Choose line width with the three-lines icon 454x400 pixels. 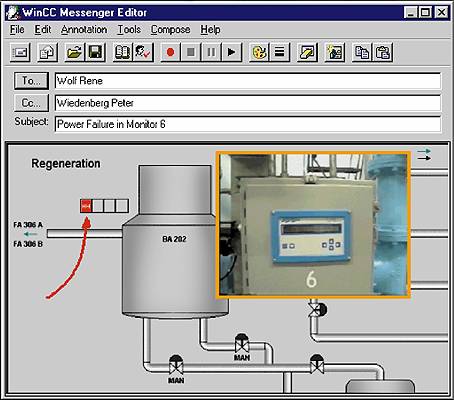280,52
